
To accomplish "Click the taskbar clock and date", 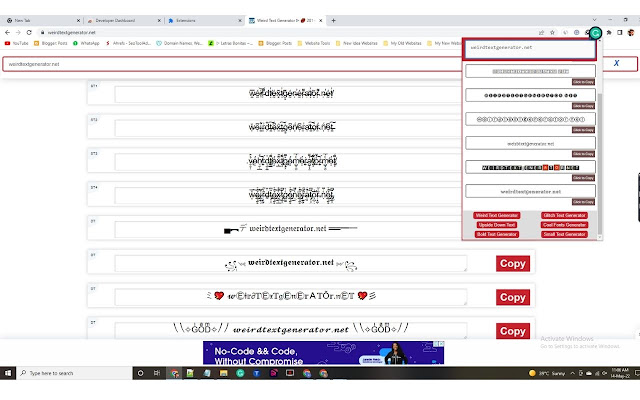I will 620,373.
